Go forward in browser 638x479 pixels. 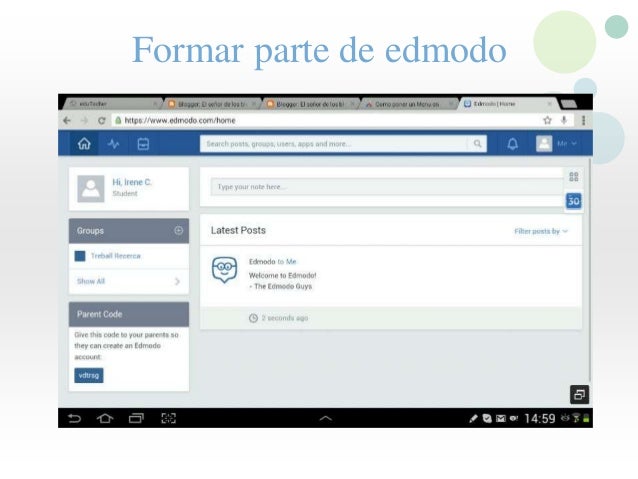[x=84, y=120]
